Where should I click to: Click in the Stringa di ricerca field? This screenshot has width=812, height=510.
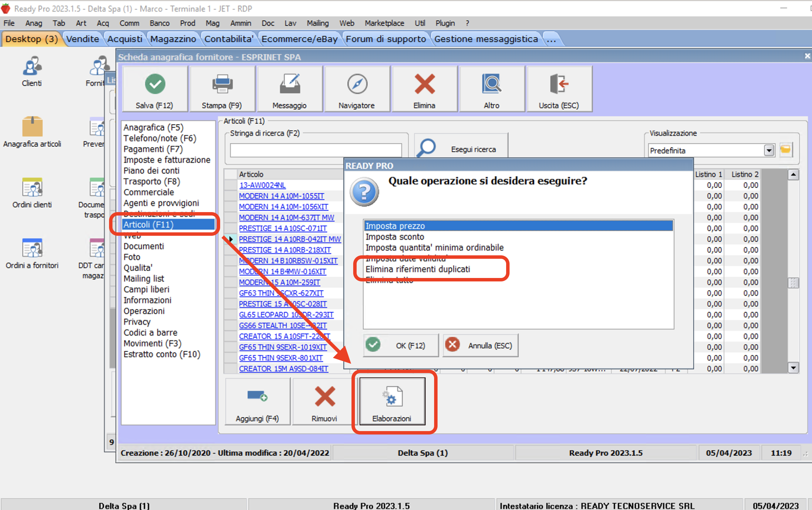pos(315,150)
